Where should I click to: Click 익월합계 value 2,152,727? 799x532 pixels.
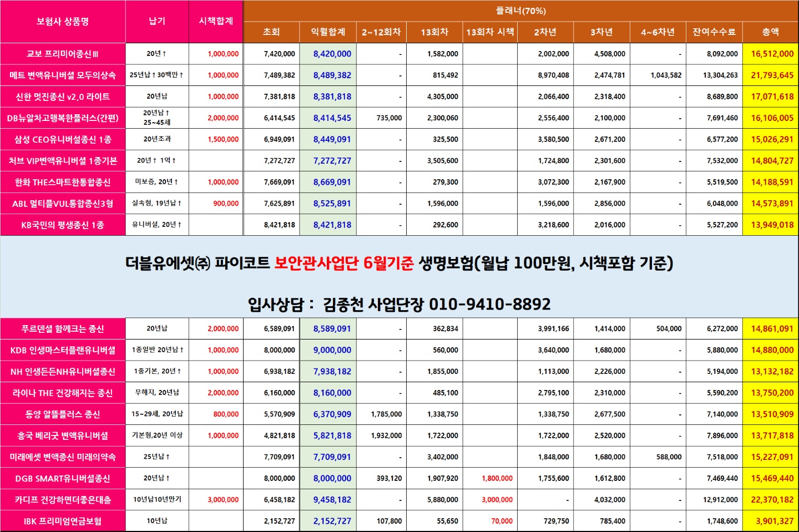click(x=332, y=521)
